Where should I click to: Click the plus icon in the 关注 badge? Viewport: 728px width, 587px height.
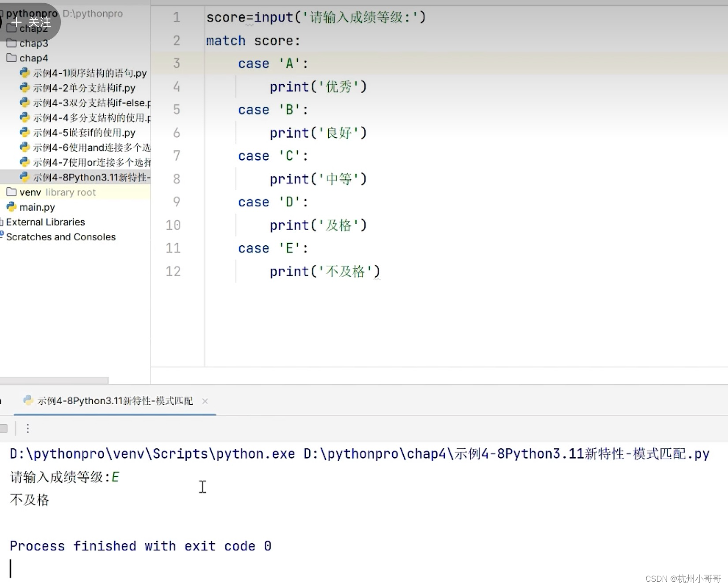(17, 21)
